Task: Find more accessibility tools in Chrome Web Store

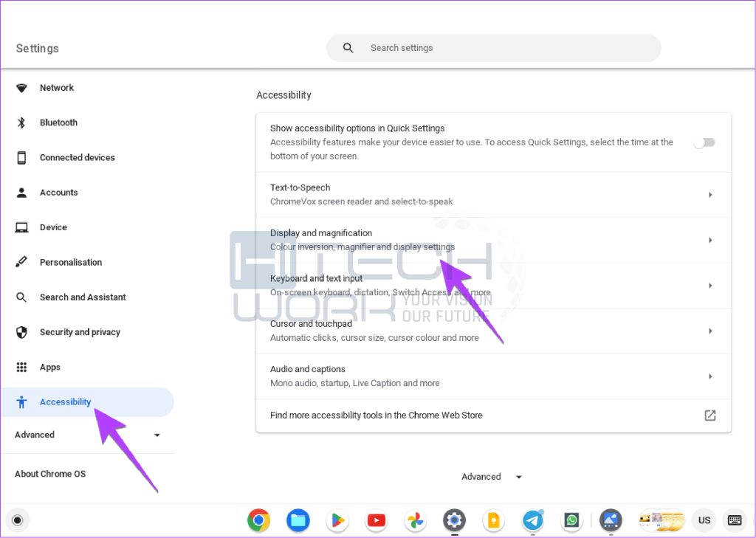Action: [493, 415]
